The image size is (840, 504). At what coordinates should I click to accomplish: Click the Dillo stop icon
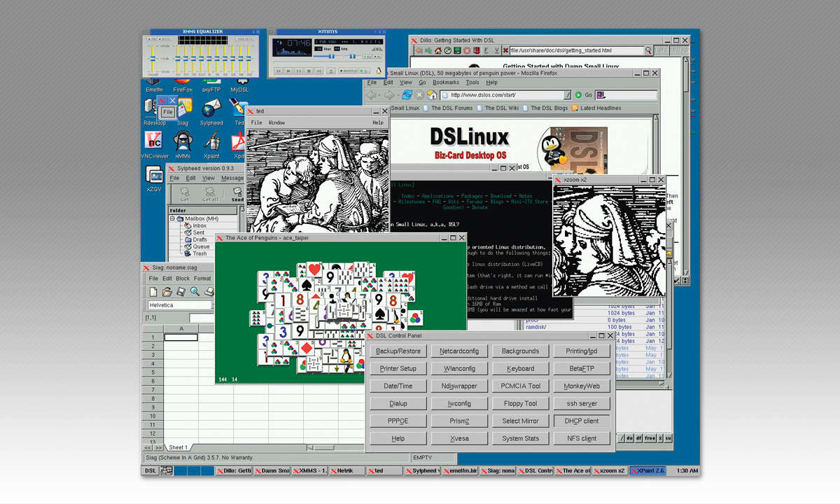(467, 50)
